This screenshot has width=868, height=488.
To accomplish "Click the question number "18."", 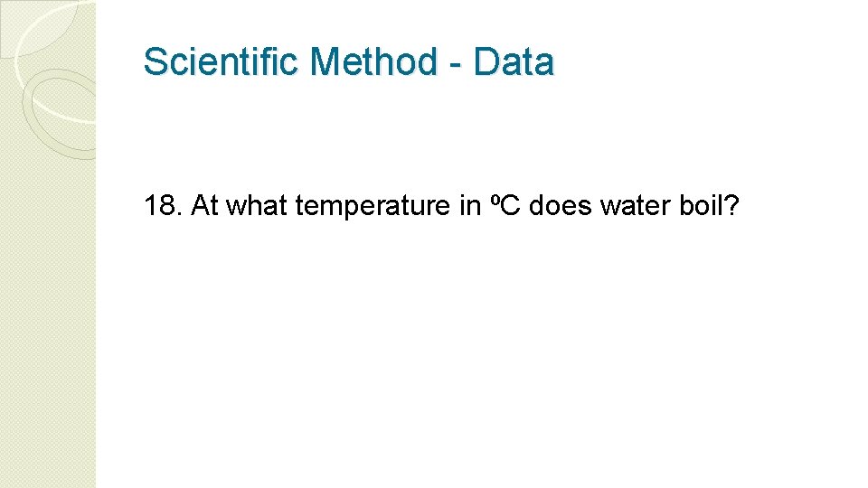I will (163, 205).
